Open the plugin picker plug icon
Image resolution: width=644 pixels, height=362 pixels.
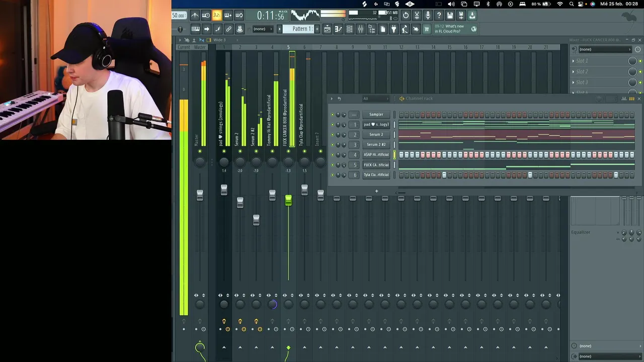point(393,29)
